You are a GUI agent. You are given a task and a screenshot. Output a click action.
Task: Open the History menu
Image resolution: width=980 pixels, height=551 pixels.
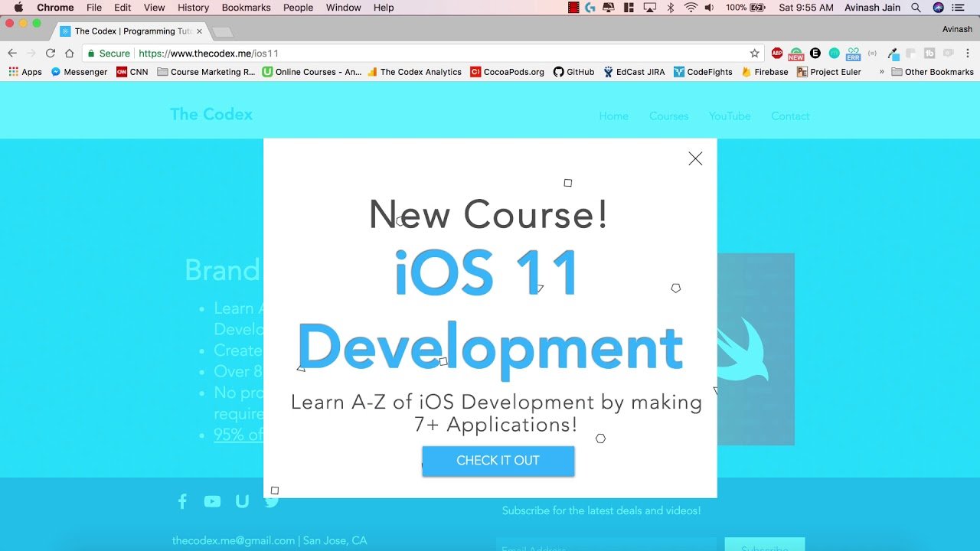click(193, 8)
